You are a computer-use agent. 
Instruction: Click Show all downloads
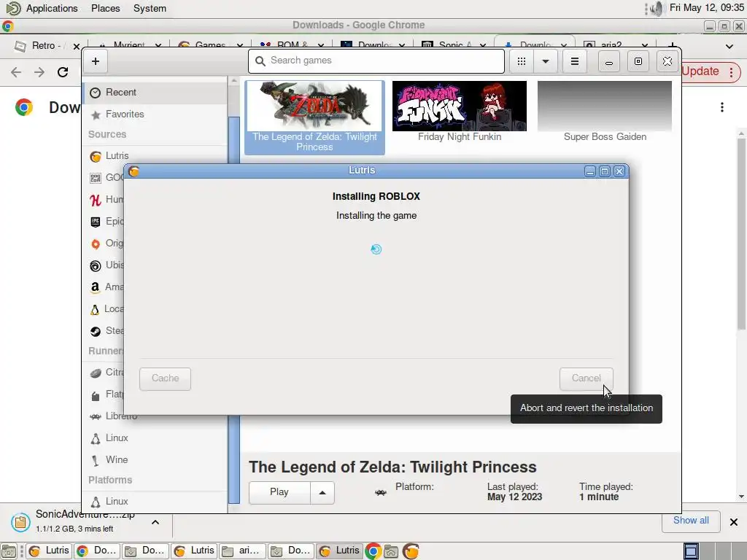(691, 521)
